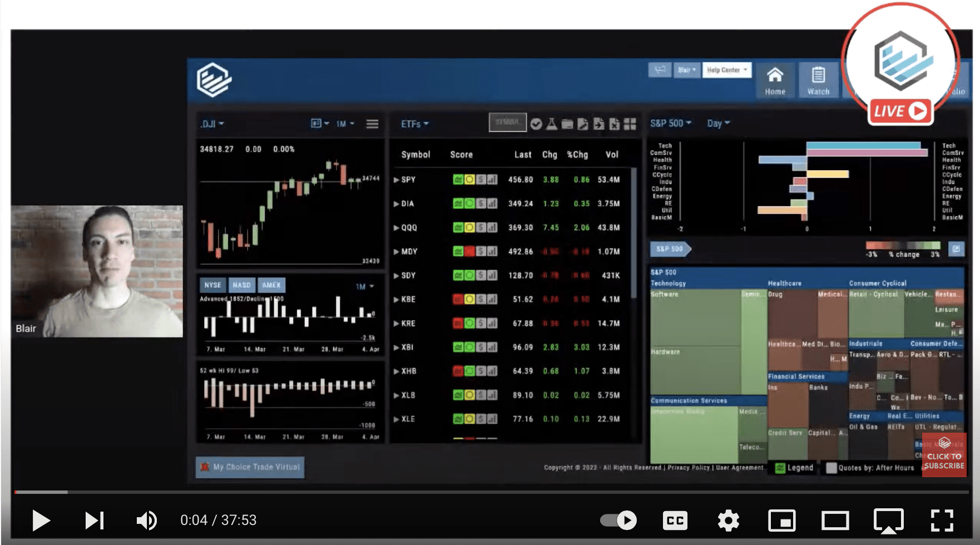Select the flask scan icon above the ETF list
Screen dimensions: 980x545
point(552,123)
